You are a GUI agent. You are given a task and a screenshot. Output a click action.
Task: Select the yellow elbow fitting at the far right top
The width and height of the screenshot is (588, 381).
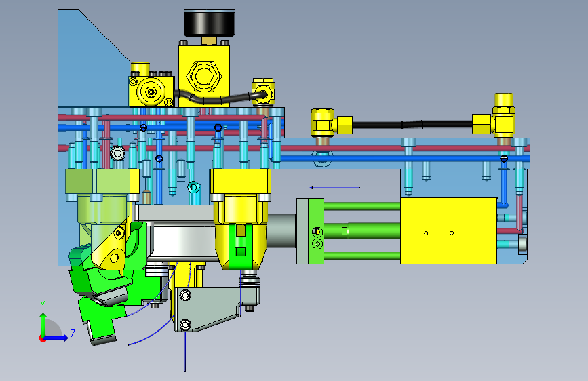click(503, 115)
